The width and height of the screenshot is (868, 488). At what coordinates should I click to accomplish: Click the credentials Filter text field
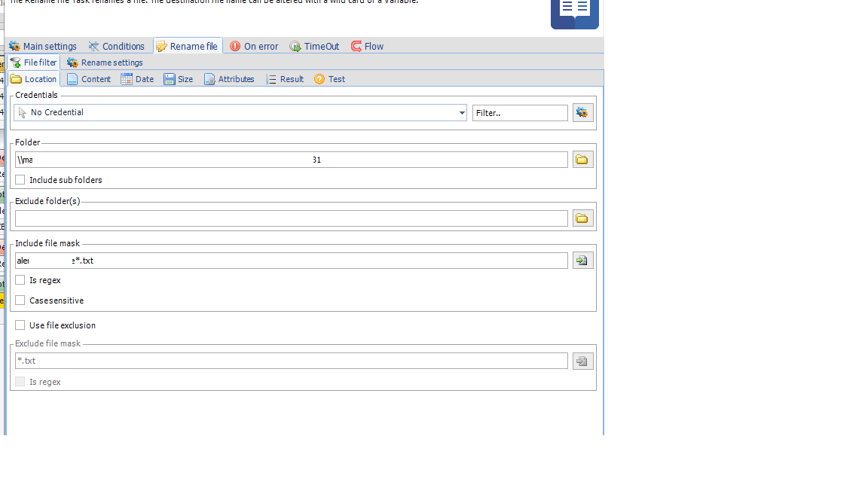[x=520, y=113]
